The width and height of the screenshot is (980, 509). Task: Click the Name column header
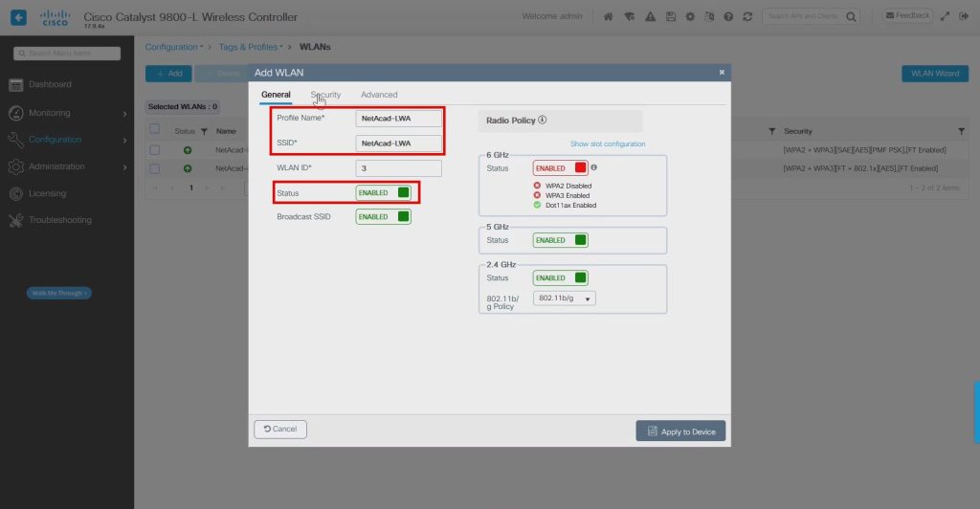(226, 131)
